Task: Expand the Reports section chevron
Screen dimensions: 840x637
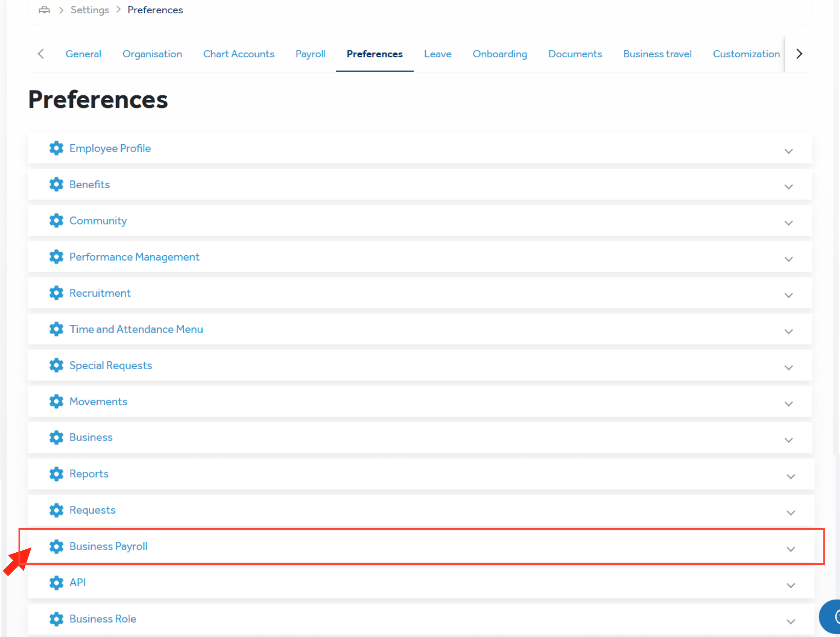Action: click(791, 477)
